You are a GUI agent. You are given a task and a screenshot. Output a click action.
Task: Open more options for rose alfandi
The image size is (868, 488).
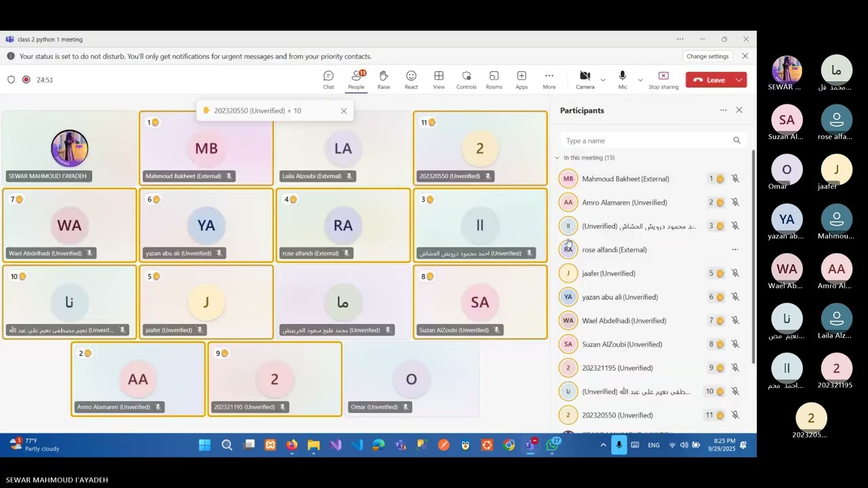(734, 249)
